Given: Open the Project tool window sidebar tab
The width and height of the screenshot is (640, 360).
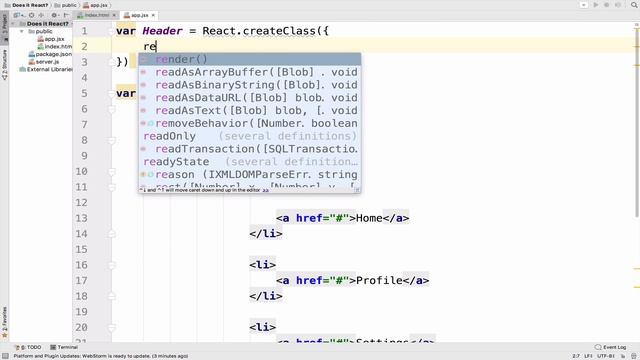Looking at the screenshot, I should (x=4, y=27).
